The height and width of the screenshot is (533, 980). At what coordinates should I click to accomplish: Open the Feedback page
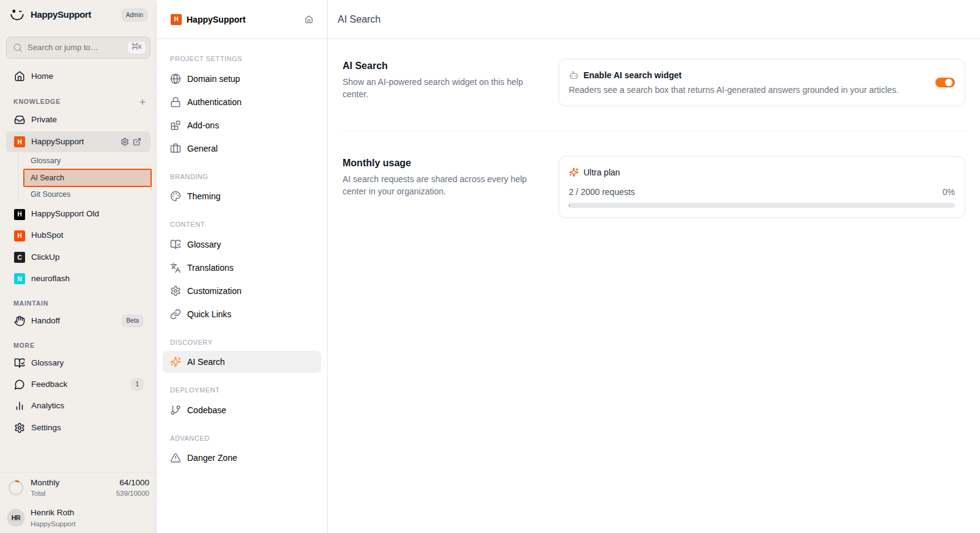click(78, 384)
